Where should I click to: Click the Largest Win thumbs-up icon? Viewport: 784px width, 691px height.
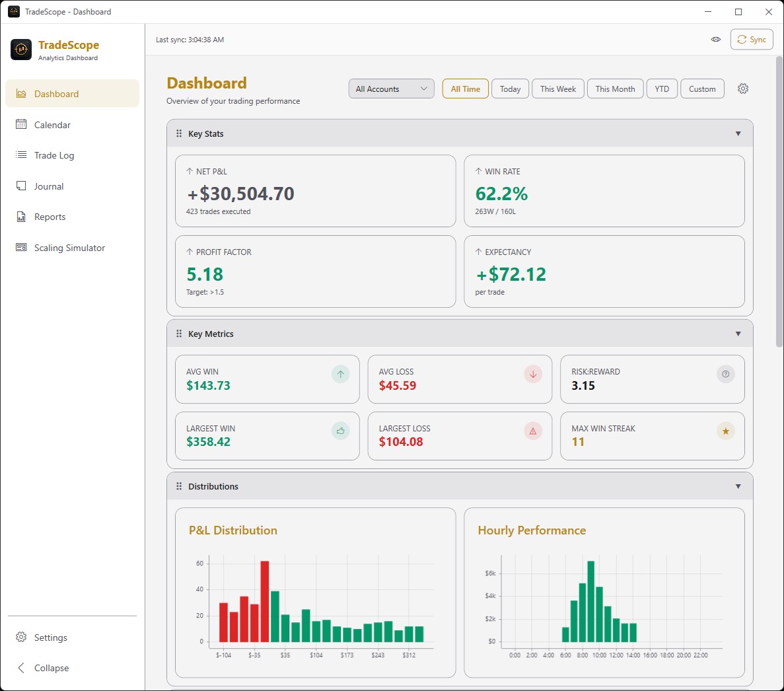click(x=340, y=431)
